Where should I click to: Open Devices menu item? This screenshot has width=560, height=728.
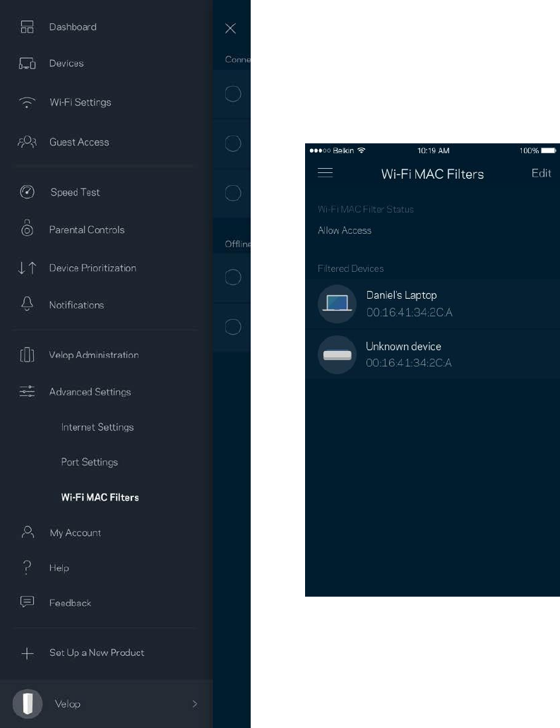(66, 63)
